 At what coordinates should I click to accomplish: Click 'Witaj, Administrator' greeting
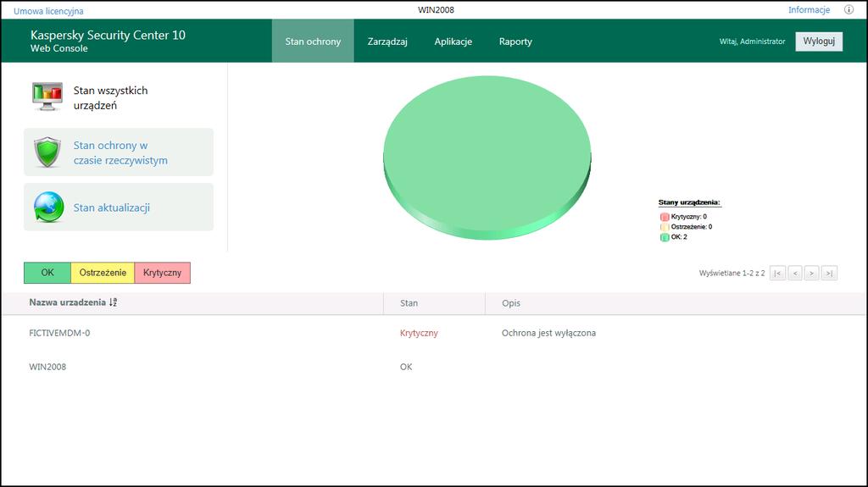[753, 42]
